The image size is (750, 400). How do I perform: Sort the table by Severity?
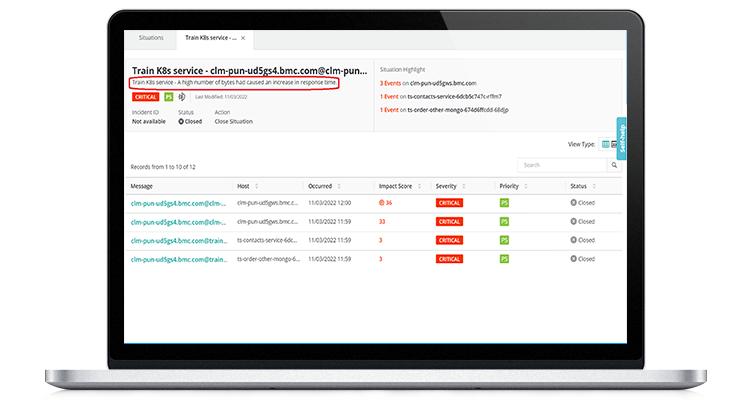coord(463,186)
